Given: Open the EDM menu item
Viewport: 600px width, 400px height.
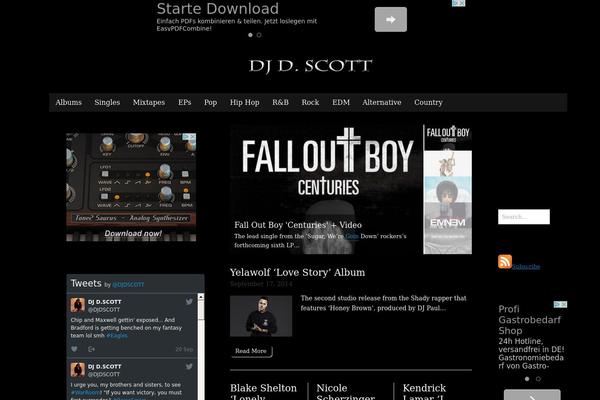Looking at the screenshot, I should [341, 102].
